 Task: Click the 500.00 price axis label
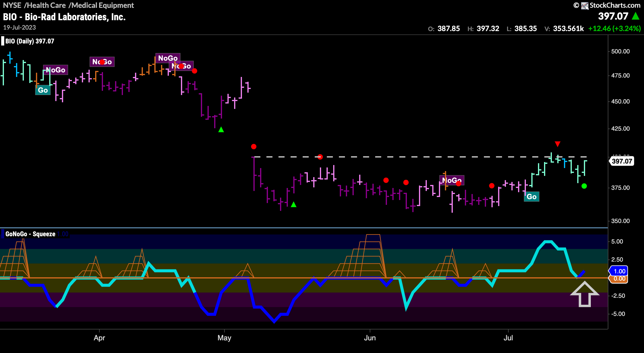click(x=620, y=51)
